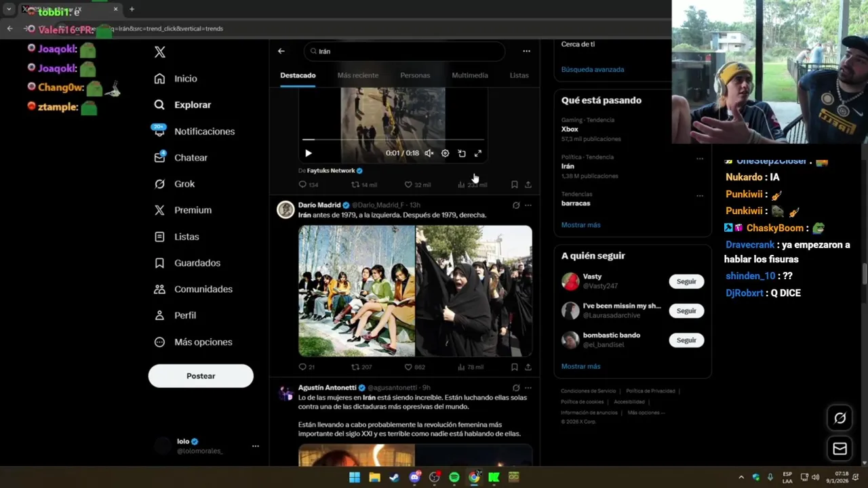This screenshot has height=488, width=868.
Task: Click the video picture-in-picture icon
Action: click(462, 153)
